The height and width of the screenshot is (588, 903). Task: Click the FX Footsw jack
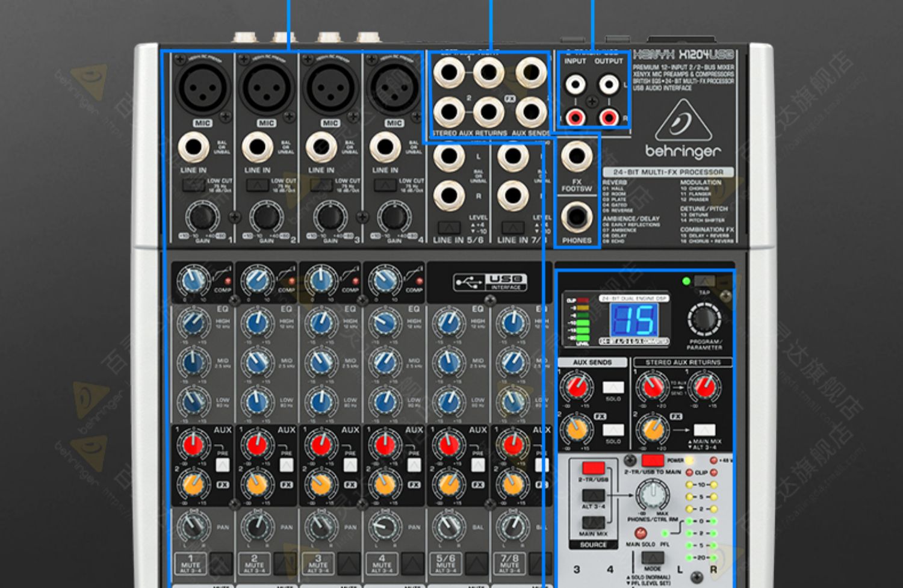577,156
